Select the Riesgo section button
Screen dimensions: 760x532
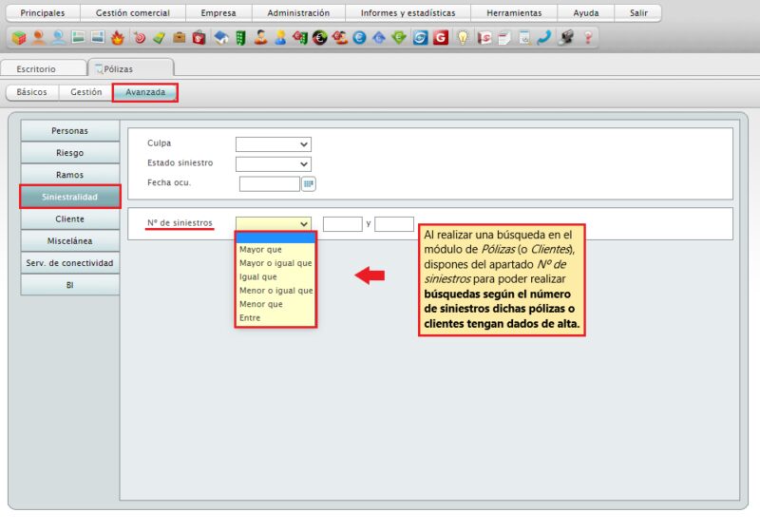pyautogui.click(x=69, y=152)
